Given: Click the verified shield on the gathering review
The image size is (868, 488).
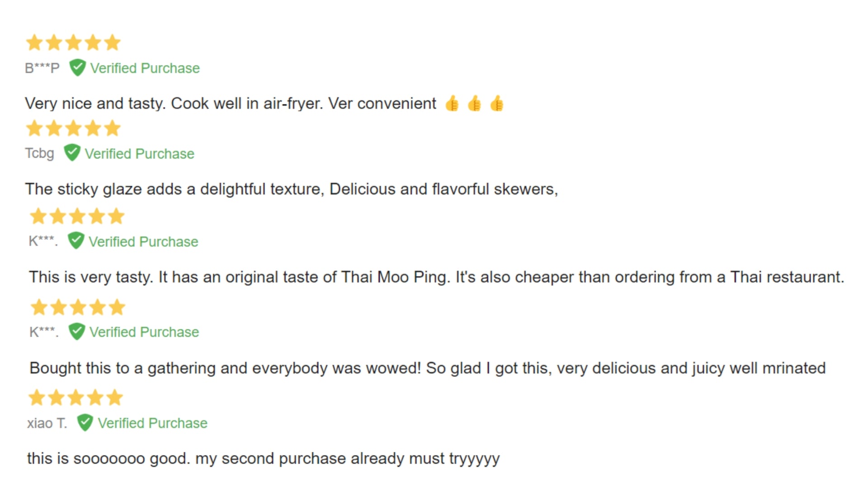Looking at the screenshot, I should click(76, 332).
